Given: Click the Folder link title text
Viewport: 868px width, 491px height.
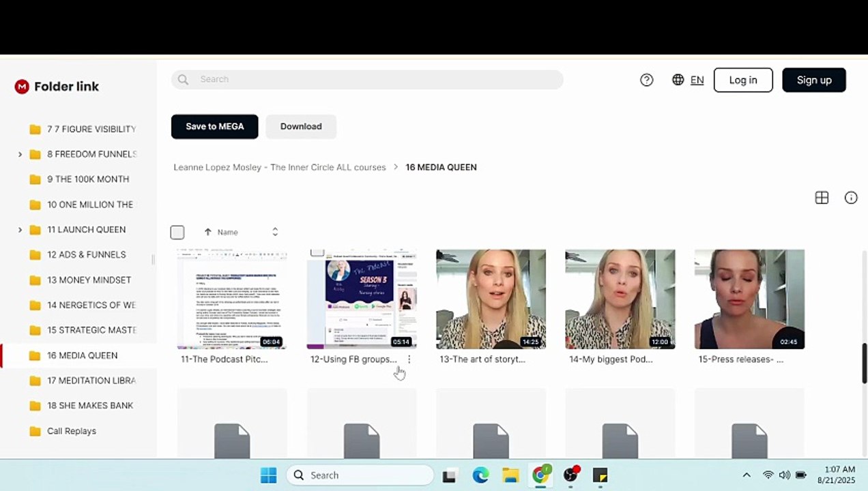Looking at the screenshot, I should [x=66, y=87].
